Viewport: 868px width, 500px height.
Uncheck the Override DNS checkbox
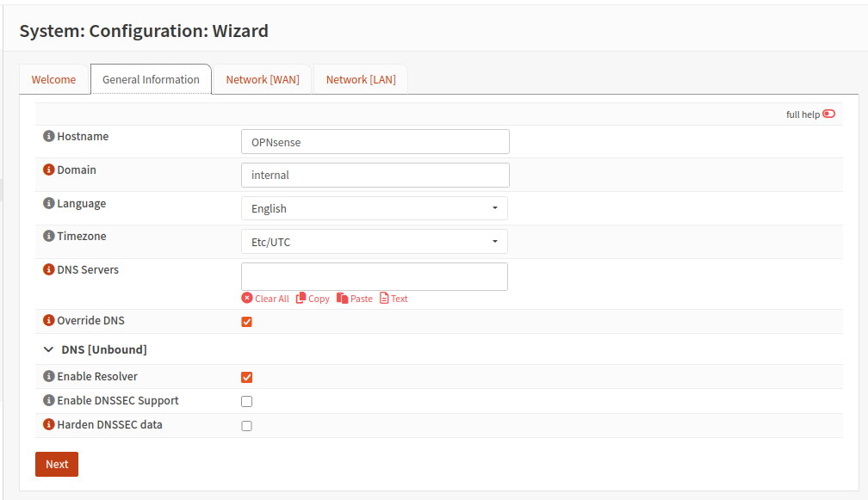click(246, 322)
